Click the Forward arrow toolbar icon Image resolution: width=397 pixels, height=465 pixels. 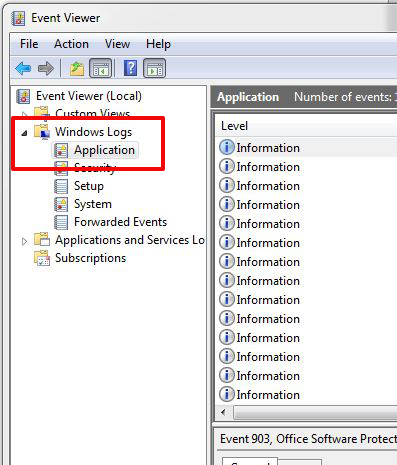pos(46,69)
